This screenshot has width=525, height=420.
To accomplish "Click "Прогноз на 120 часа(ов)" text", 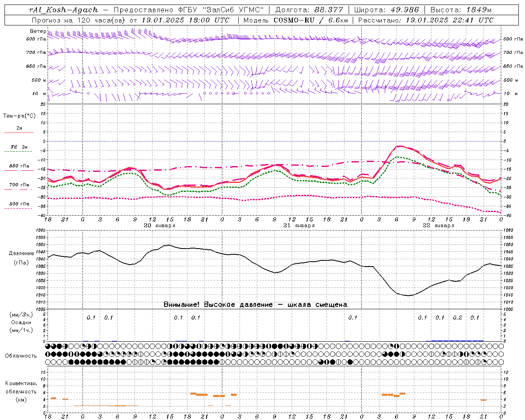I will tap(79, 20).
